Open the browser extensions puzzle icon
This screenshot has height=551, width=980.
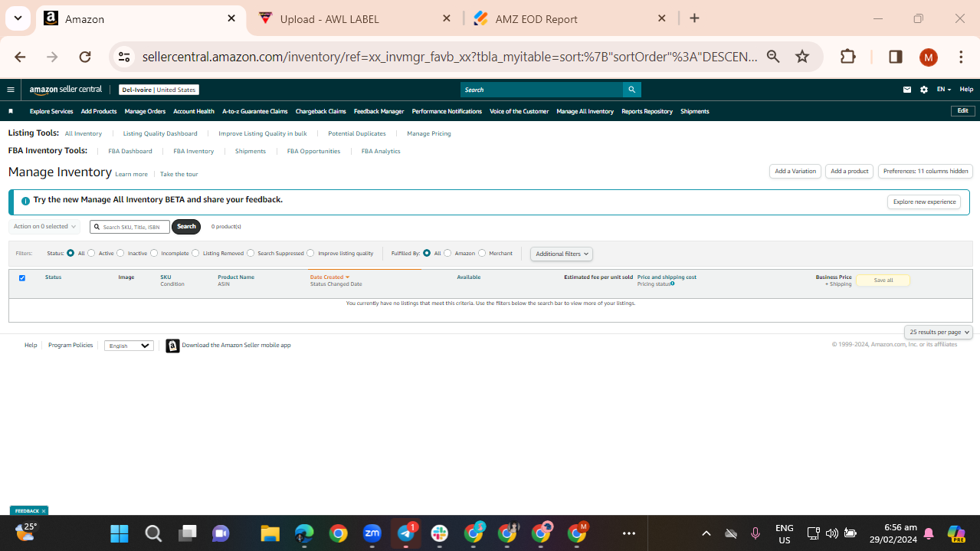(848, 57)
